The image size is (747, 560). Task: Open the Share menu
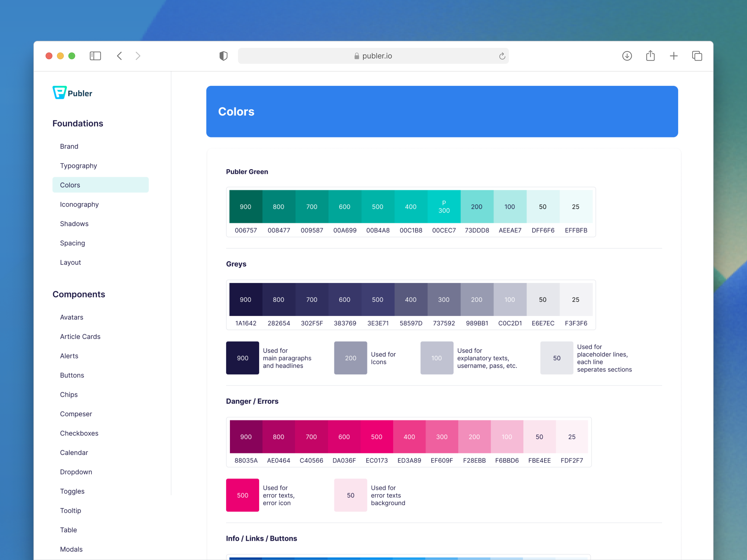tap(650, 56)
